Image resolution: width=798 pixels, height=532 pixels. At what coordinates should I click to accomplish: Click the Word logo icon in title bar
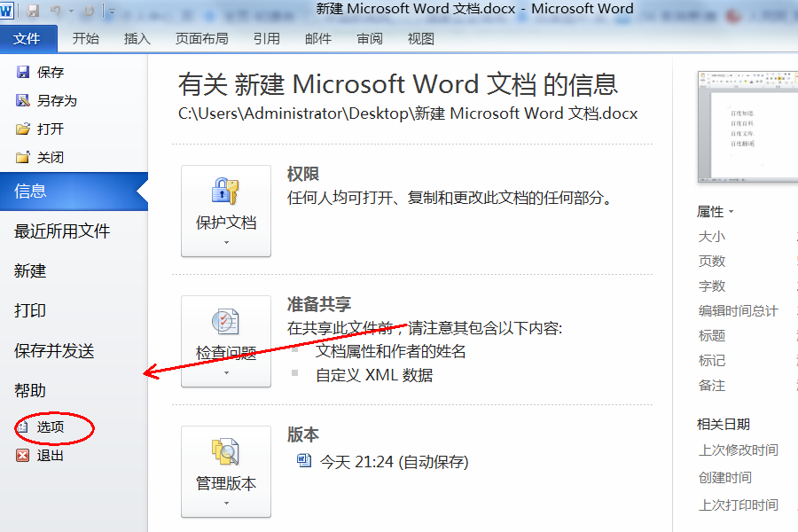(x=6, y=10)
